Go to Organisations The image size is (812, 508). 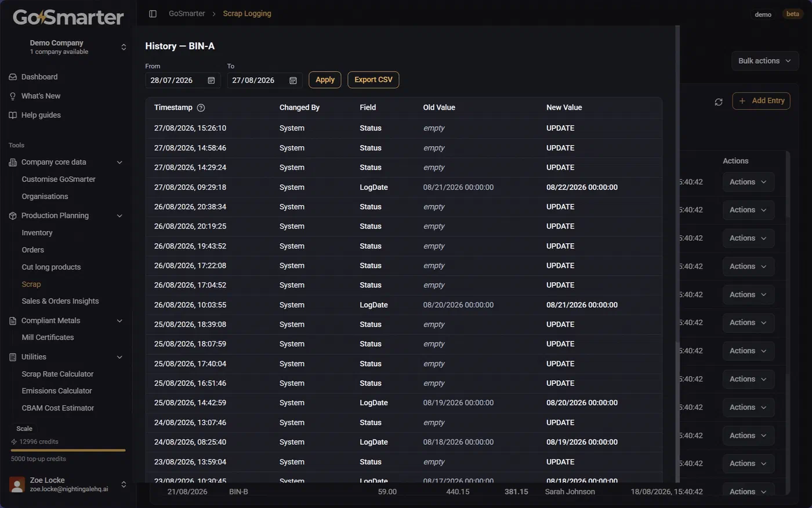45,196
